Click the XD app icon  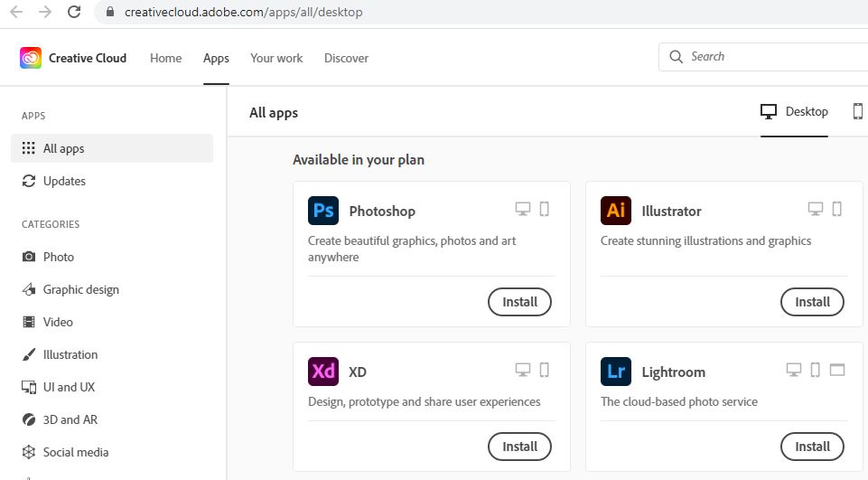click(x=323, y=372)
